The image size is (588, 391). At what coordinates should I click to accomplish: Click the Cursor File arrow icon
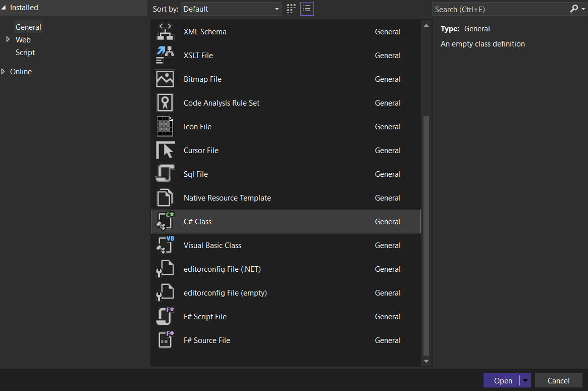pyautogui.click(x=165, y=150)
